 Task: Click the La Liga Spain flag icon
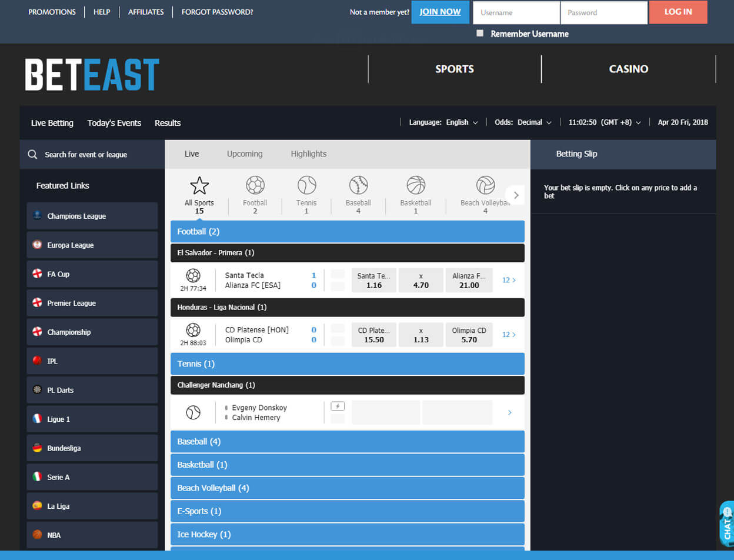[37, 505]
